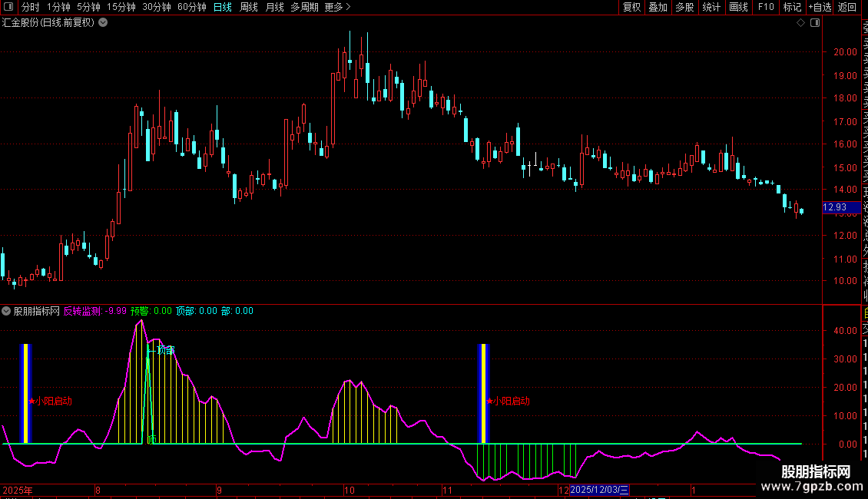Viewport: 868px width, 499px height.
Task: Select the 周线 weekly period tab
Action: click(x=249, y=7)
